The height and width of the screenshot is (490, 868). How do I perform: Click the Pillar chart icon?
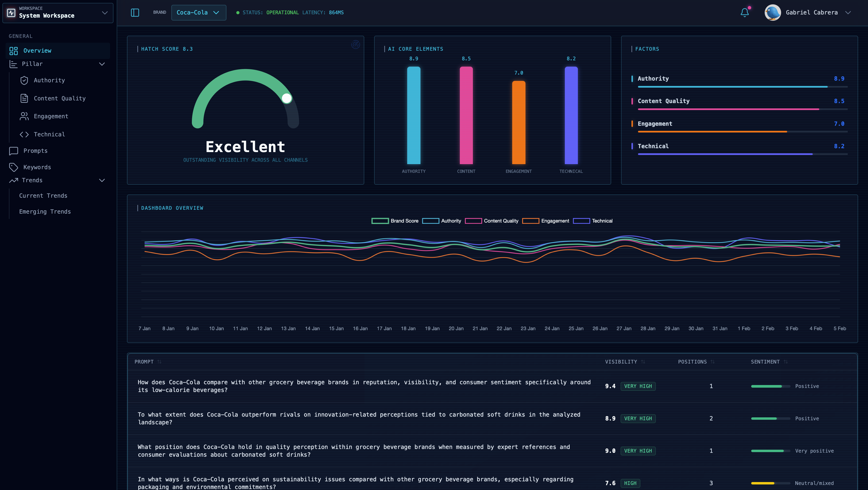pyautogui.click(x=13, y=64)
